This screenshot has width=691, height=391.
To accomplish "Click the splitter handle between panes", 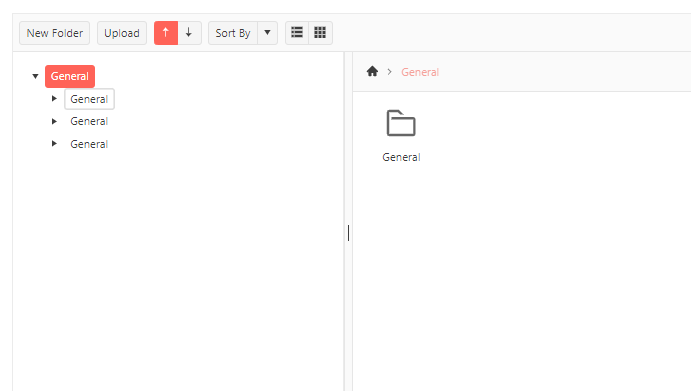I will pos(348,233).
